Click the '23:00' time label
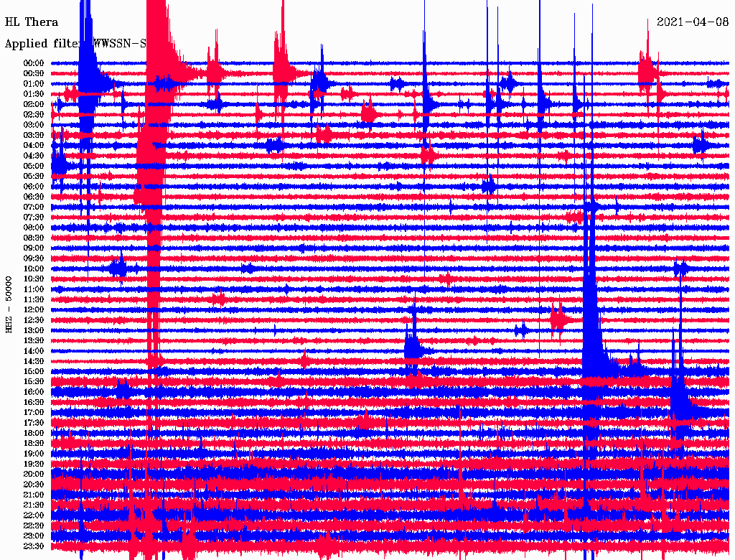The image size is (735, 560). coord(34,536)
